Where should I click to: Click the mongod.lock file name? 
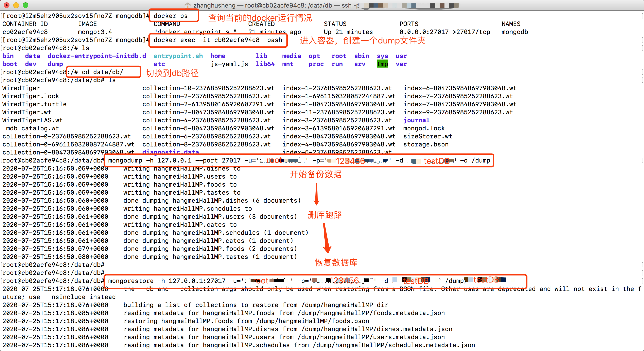pyautogui.click(x=424, y=128)
